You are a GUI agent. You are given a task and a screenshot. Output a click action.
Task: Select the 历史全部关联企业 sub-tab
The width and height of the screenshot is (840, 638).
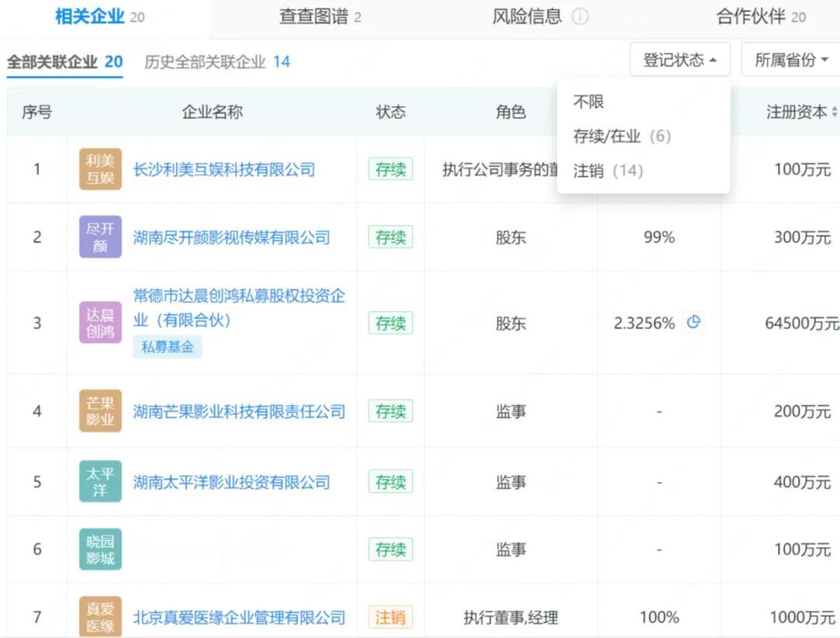tap(217, 61)
